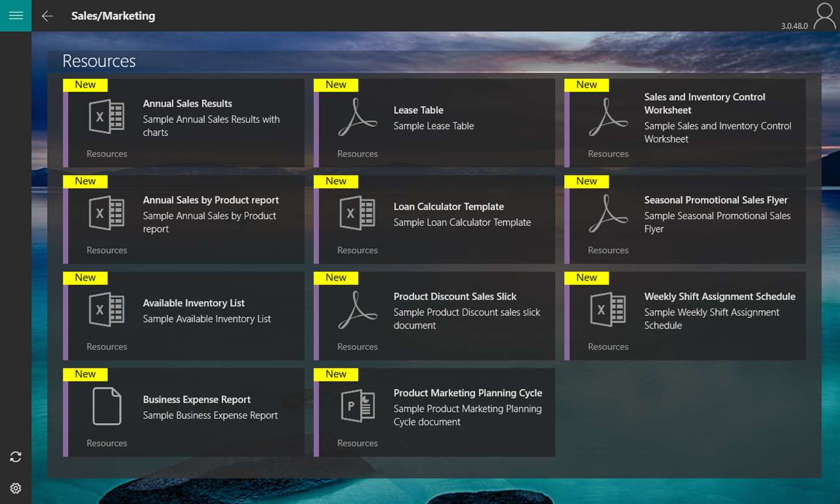The image size is (840, 504).
Task: Open the 'Business Expense Report' title
Action: click(197, 399)
